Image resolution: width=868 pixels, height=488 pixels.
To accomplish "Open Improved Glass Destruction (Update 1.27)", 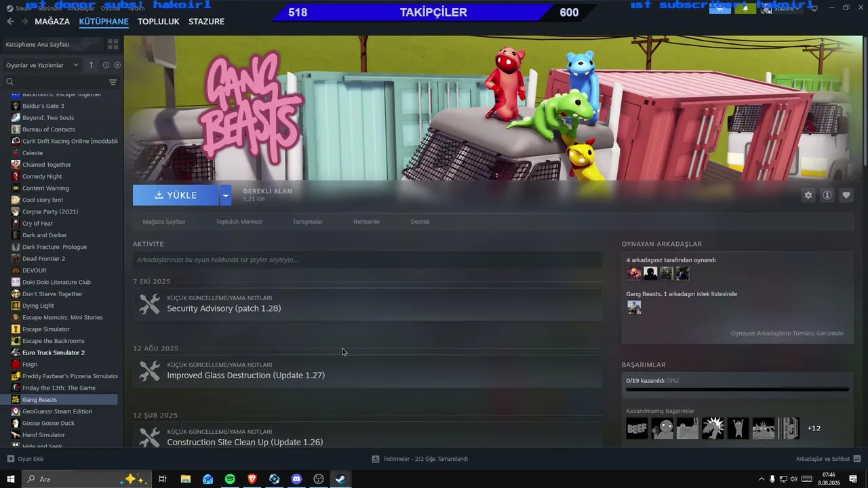I will click(246, 375).
